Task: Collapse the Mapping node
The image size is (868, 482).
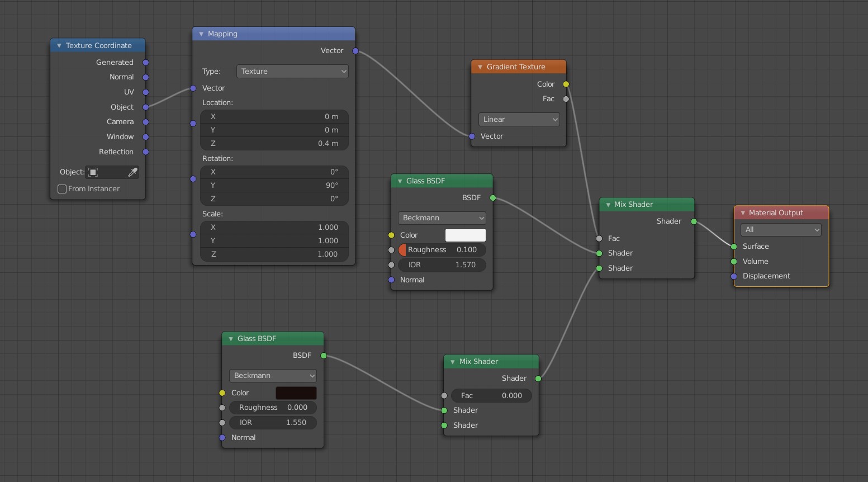Action: tap(201, 34)
